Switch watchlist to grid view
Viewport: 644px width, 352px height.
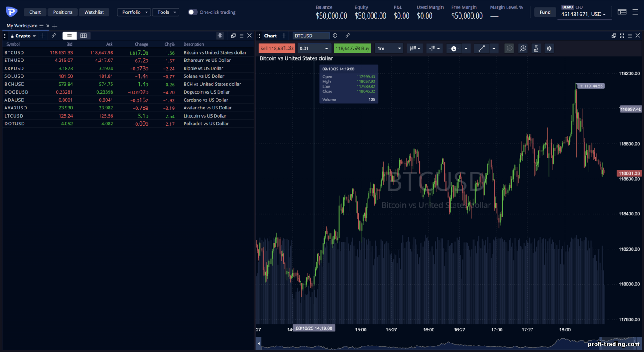[x=83, y=36]
